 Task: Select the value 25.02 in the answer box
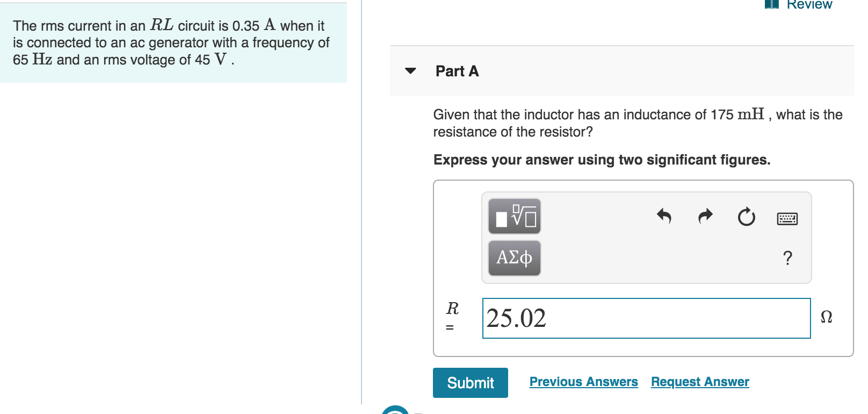(517, 318)
